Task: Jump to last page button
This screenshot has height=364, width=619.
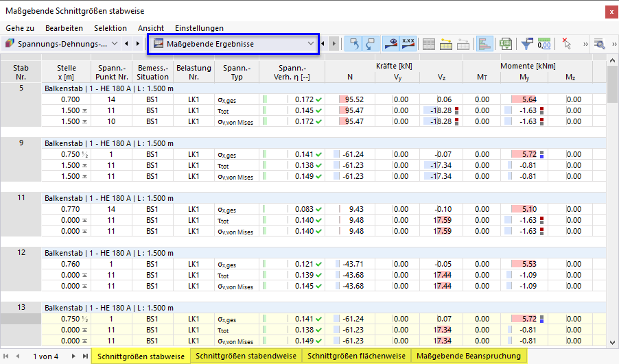Action: coord(85,356)
